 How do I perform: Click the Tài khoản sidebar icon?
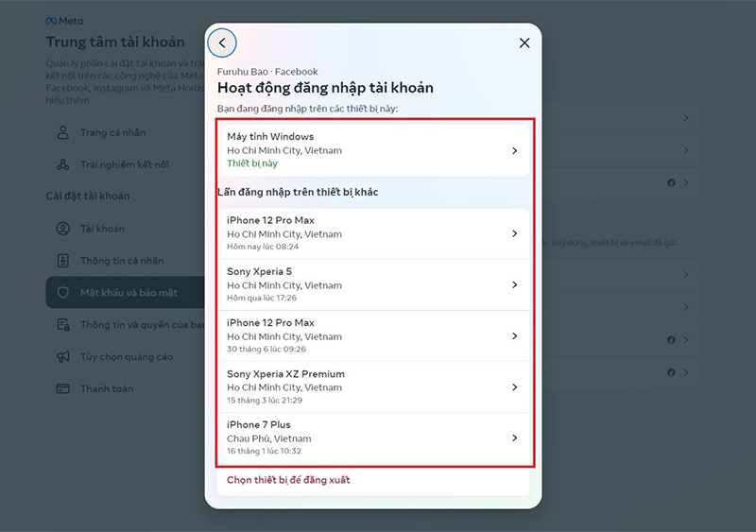63,229
